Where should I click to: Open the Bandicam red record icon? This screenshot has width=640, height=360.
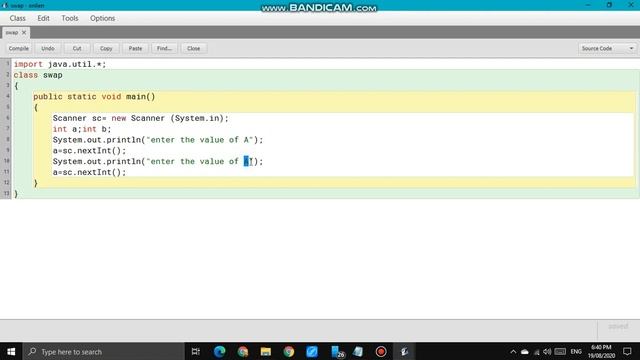click(x=381, y=351)
